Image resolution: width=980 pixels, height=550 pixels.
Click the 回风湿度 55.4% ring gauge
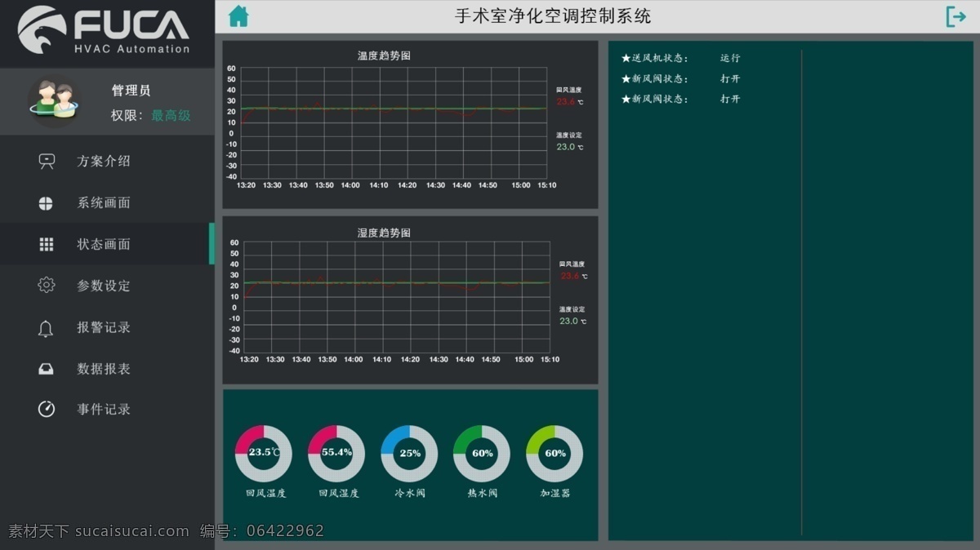(x=336, y=453)
